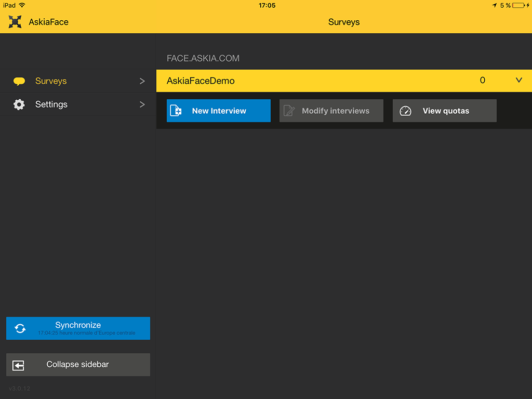The width and height of the screenshot is (532, 399).
Task: Tap the location services arrow icon
Action: click(495, 5)
